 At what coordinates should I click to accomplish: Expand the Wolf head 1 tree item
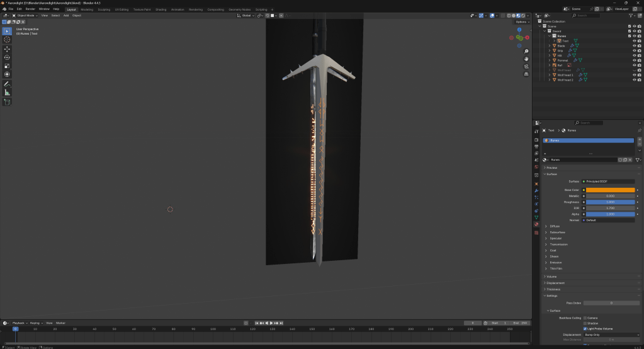pos(549,75)
